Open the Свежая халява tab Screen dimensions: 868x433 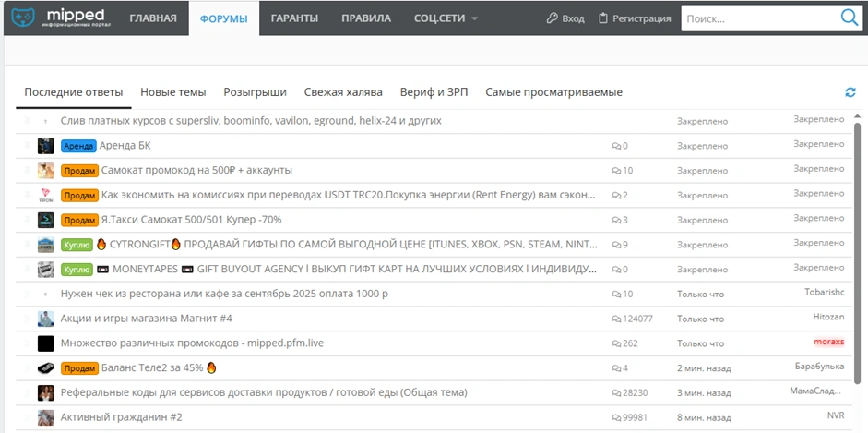tap(343, 92)
